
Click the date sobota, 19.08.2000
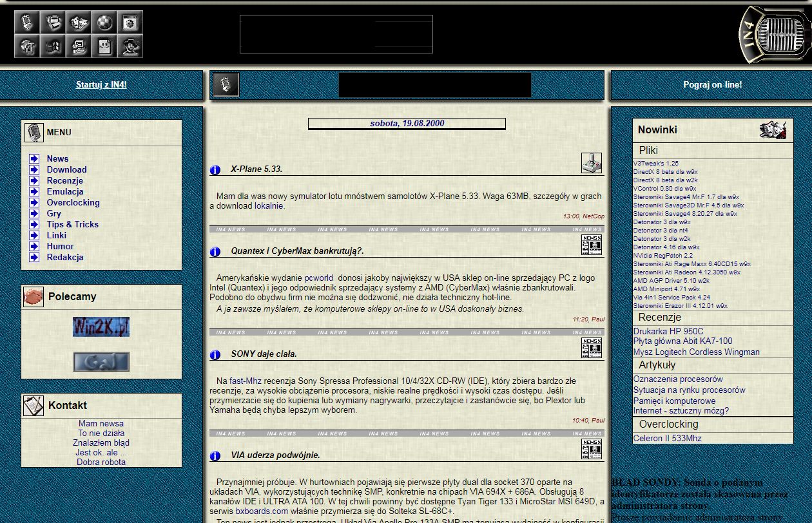pyautogui.click(x=407, y=124)
